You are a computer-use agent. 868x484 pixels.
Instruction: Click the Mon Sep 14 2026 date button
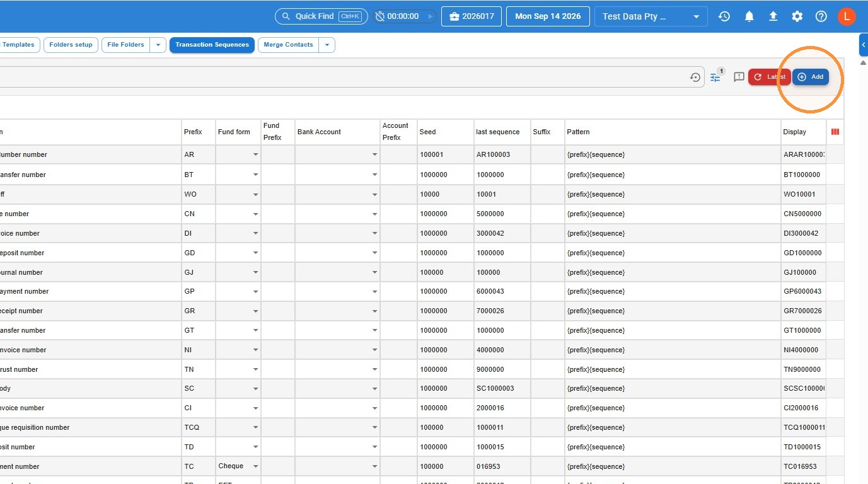[x=548, y=16]
